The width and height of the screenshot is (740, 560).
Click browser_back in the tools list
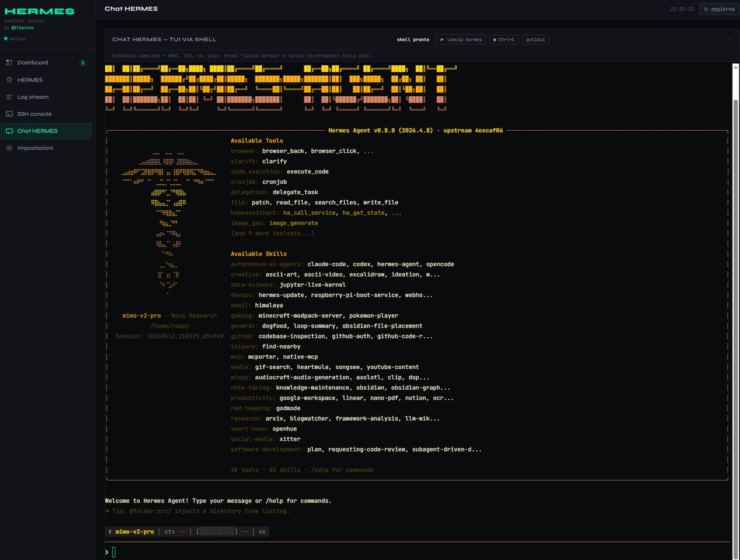(283, 151)
